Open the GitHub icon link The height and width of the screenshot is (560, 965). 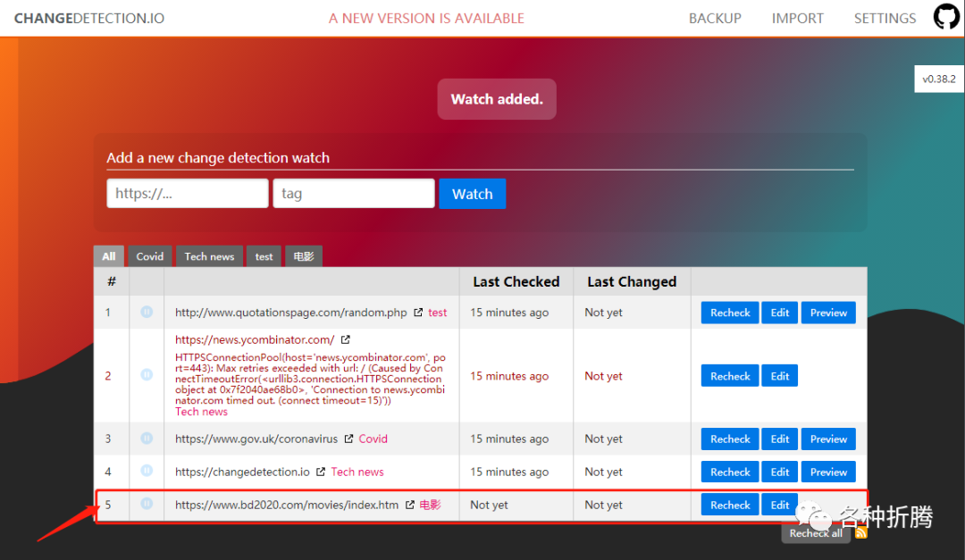tap(946, 17)
